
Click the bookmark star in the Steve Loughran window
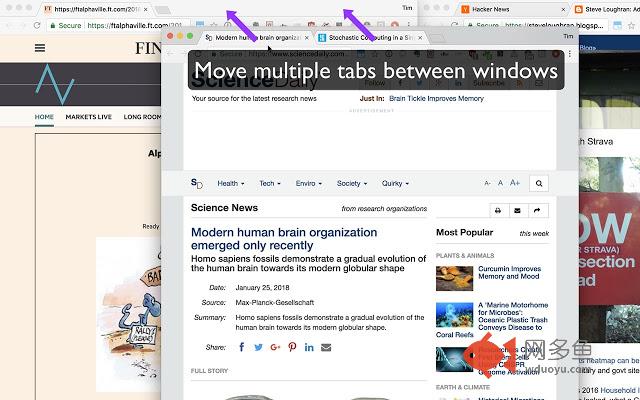[x=631, y=25]
